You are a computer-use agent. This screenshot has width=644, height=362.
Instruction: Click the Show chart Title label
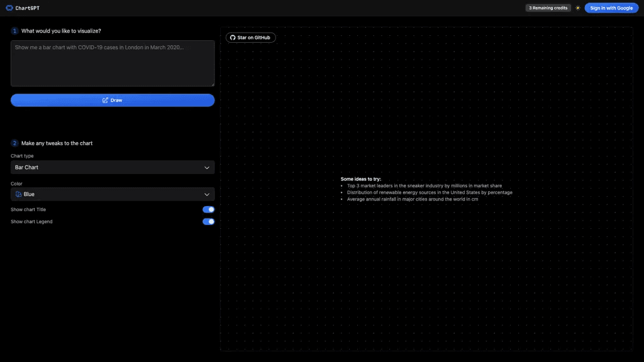[x=28, y=209]
